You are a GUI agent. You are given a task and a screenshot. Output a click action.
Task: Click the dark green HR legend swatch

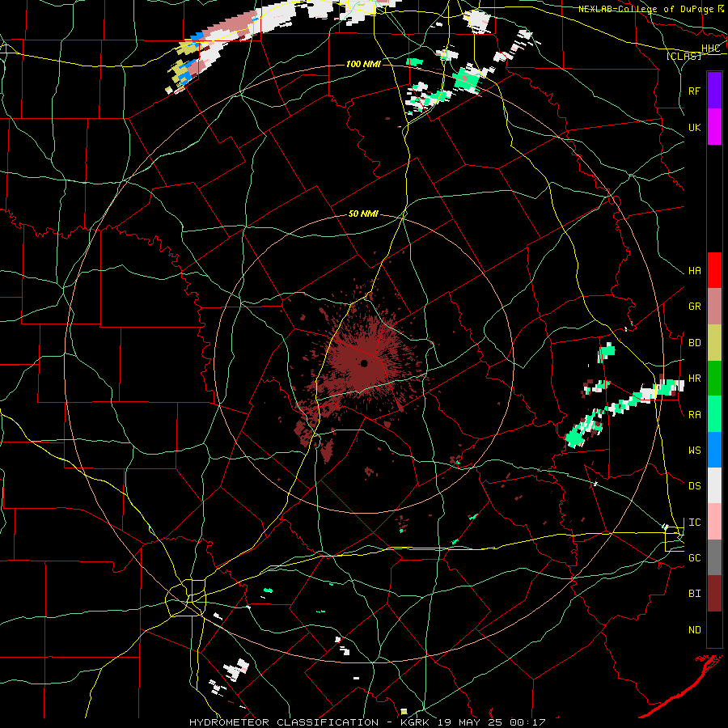714,379
